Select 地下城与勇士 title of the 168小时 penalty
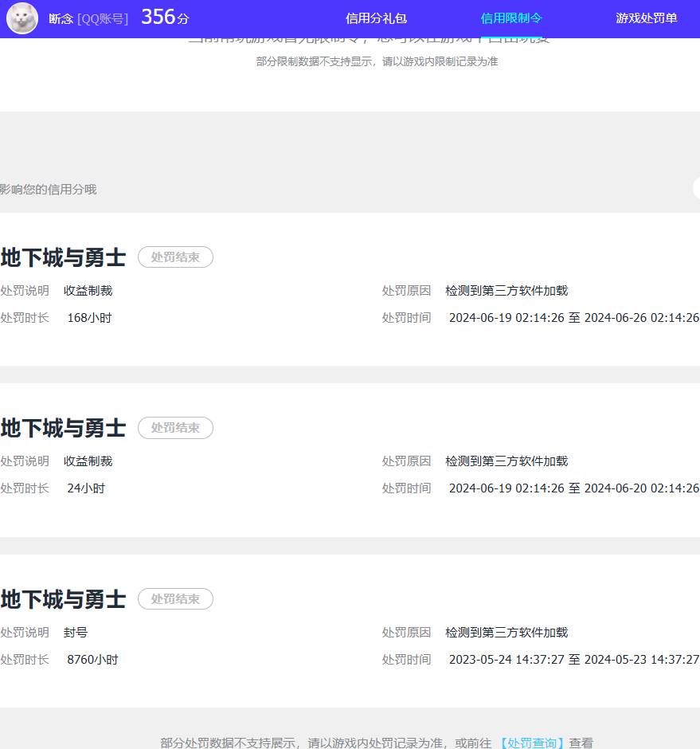700x749 pixels. coord(63,258)
